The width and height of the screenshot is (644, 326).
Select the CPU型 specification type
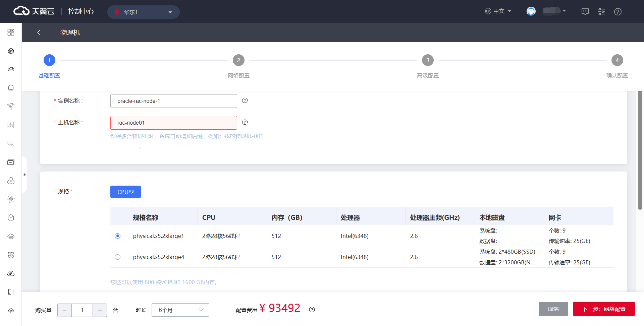125,192
